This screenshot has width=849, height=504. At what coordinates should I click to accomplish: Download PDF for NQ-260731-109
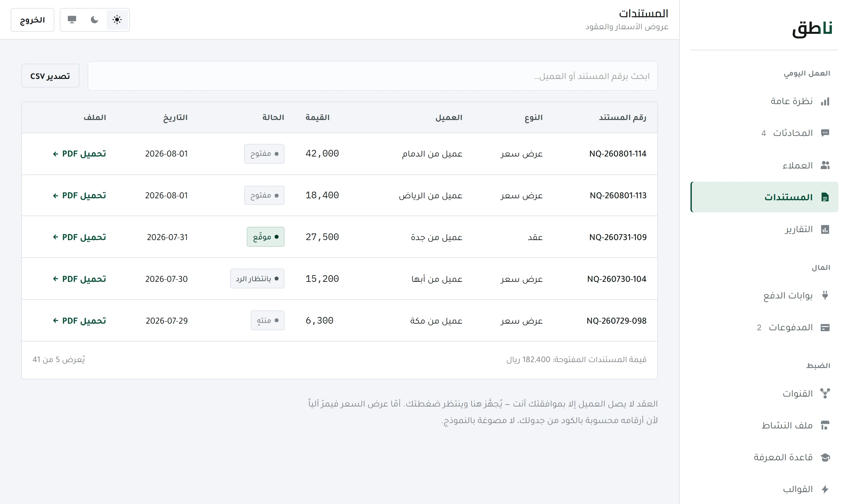tap(80, 237)
